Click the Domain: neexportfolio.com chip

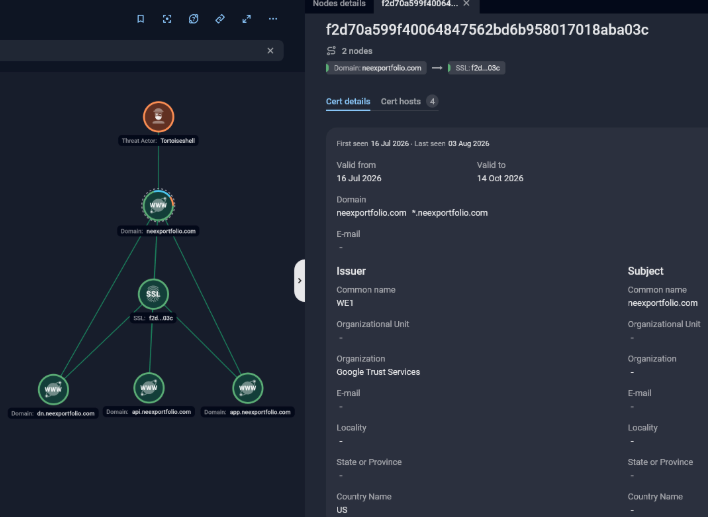pyautogui.click(x=376, y=68)
